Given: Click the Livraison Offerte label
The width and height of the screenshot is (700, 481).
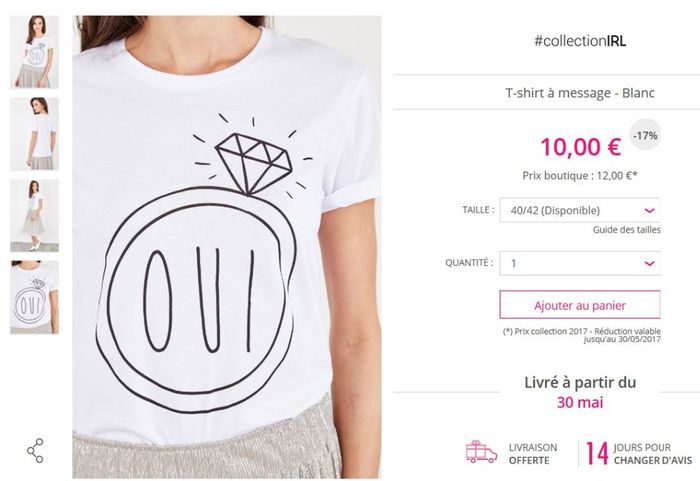Looking at the screenshot, I should tap(532, 453).
